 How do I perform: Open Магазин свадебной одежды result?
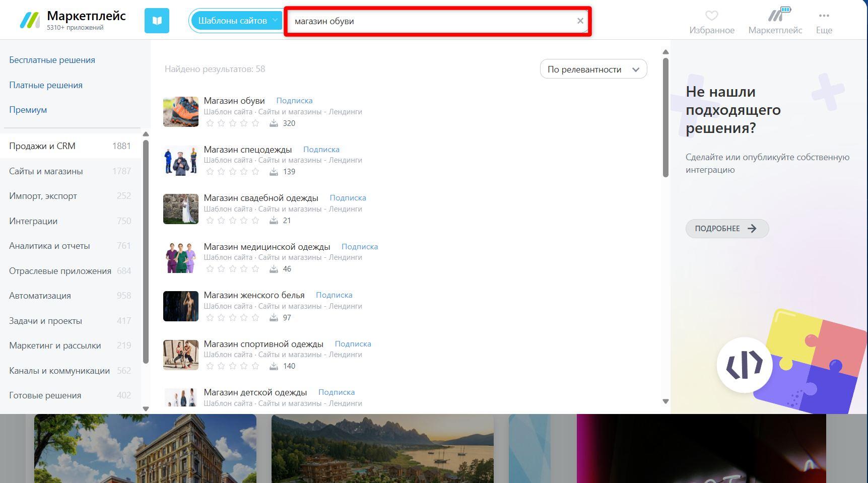[x=260, y=198]
